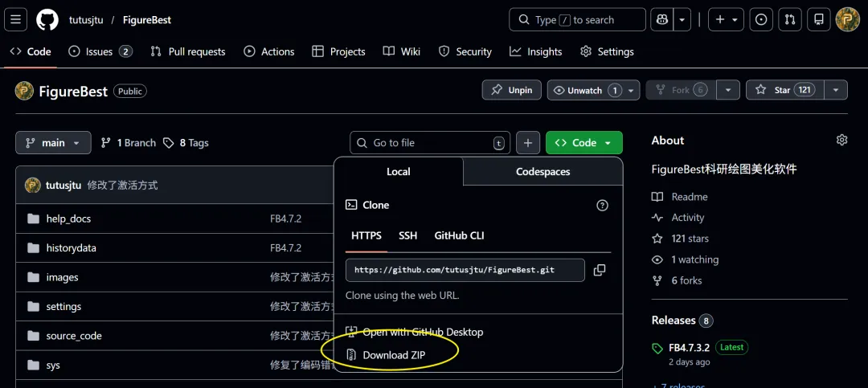This screenshot has height=388, width=868.
Task: Open the images folder
Action: [63, 277]
